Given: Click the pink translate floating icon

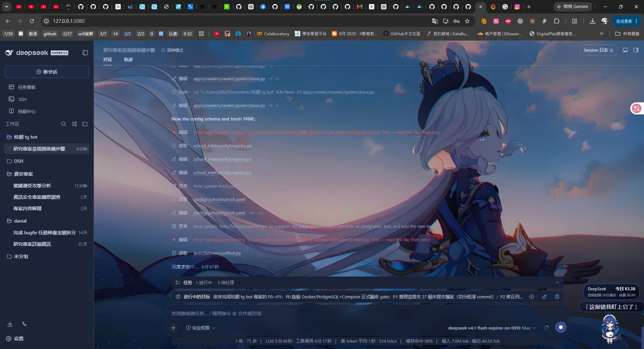Looking at the screenshot, I should pos(636,108).
